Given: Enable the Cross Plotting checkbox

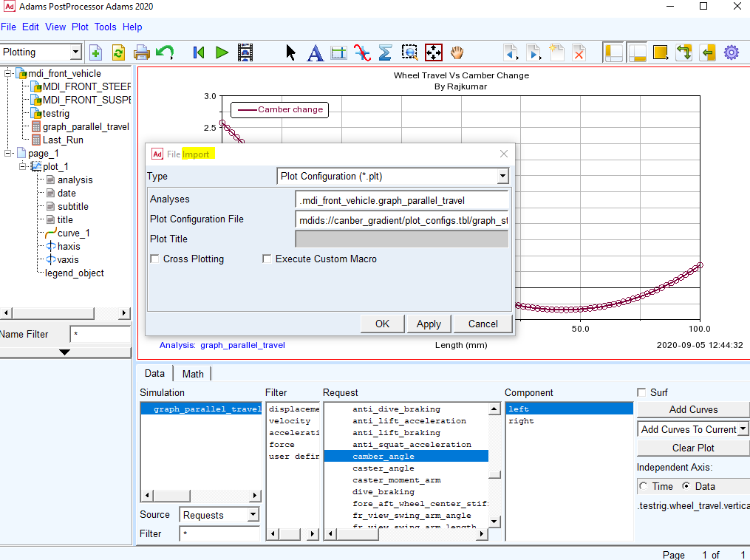Looking at the screenshot, I should pos(154,259).
